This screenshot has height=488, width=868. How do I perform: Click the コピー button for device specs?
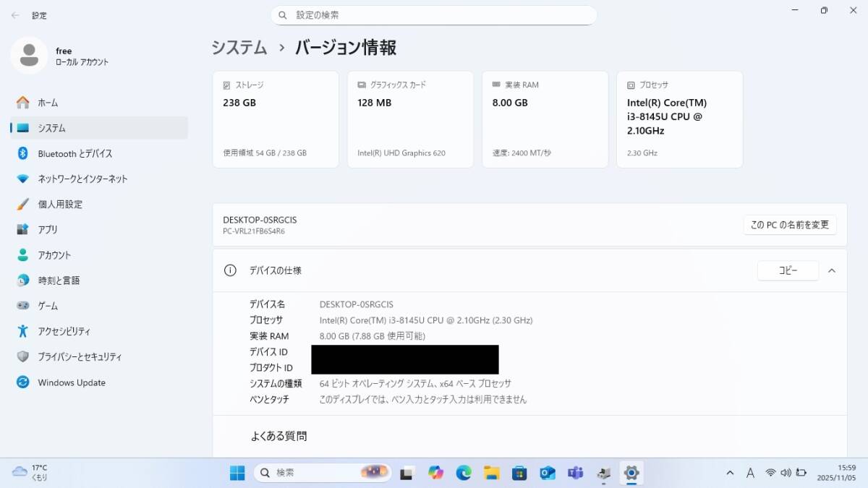tap(788, 270)
